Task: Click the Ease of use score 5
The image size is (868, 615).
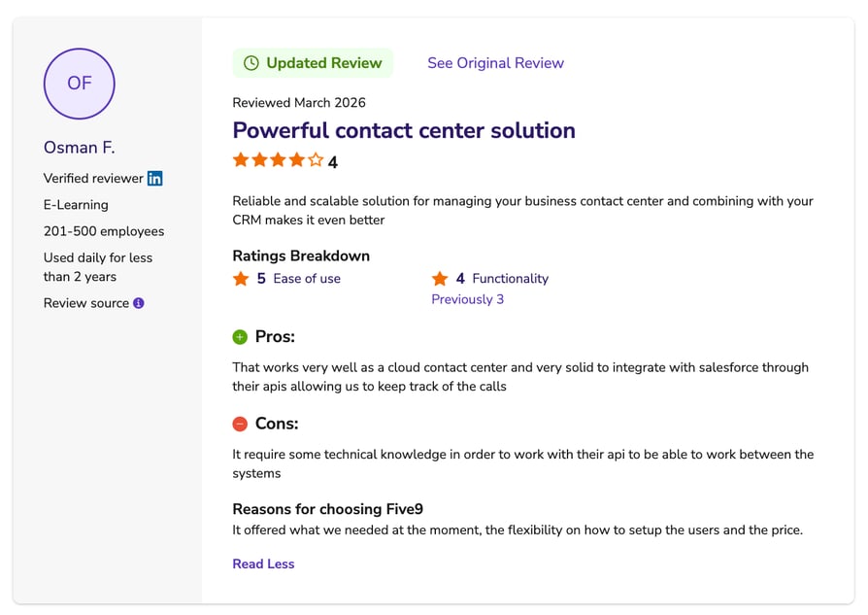Action: pyautogui.click(x=261, y=279)
